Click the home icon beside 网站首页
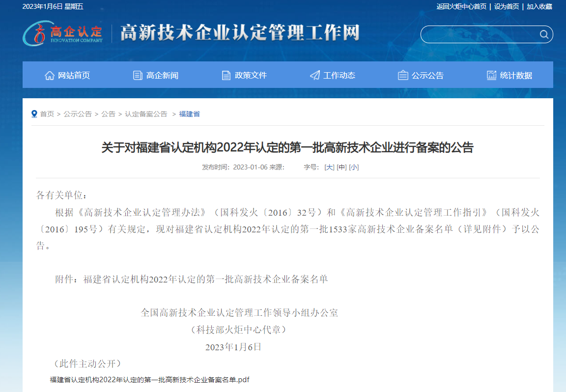This screenshot has height=392, width=566. coord(50,75)
